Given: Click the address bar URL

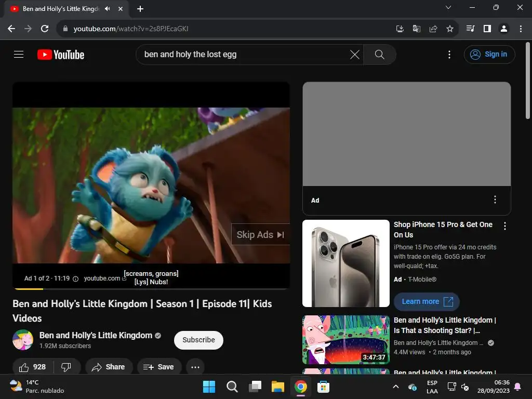Looking at the screenshot, I should 131,29.
